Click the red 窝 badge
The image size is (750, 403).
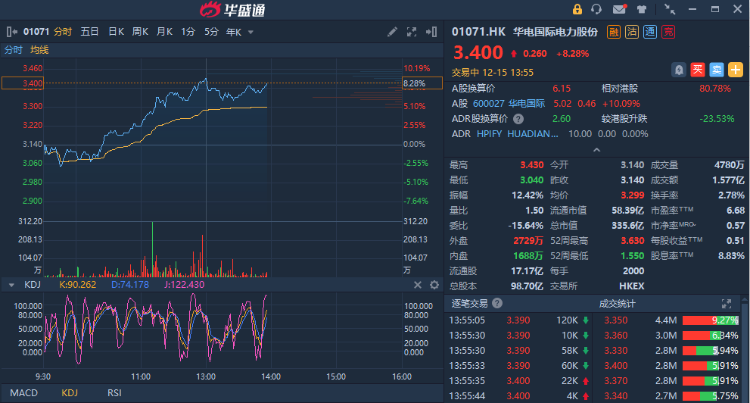click(668, 32)
